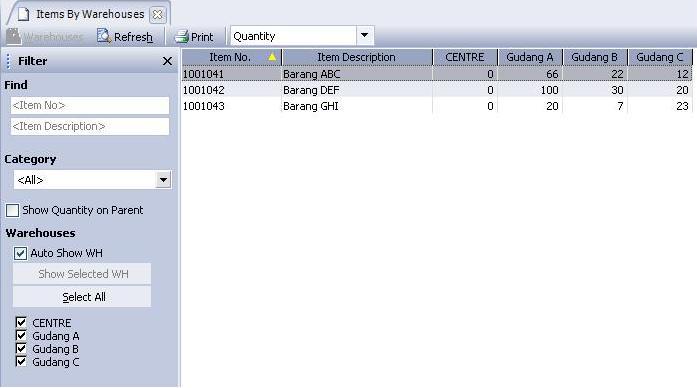Image resolution: width=697 pixels, height=388 pixels.
Task: Click Gudang C quantity cell for Barang DEF
Action: click(x=660, y=90)
